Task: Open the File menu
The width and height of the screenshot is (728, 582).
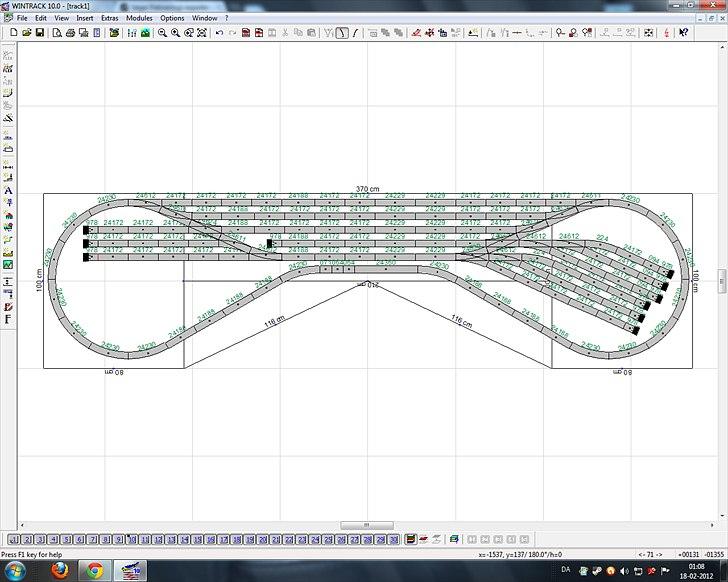Action: (21, 18)
